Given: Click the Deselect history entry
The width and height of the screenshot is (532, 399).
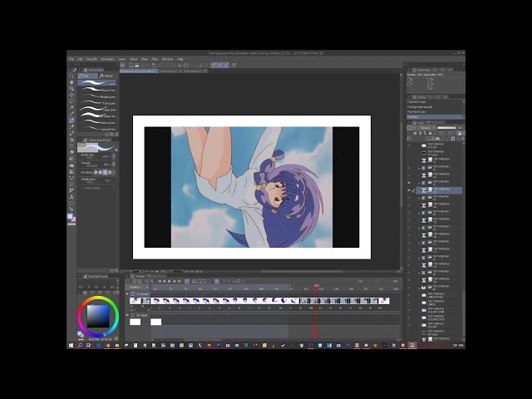Looking at the screenshot, I should pos(434,116).
